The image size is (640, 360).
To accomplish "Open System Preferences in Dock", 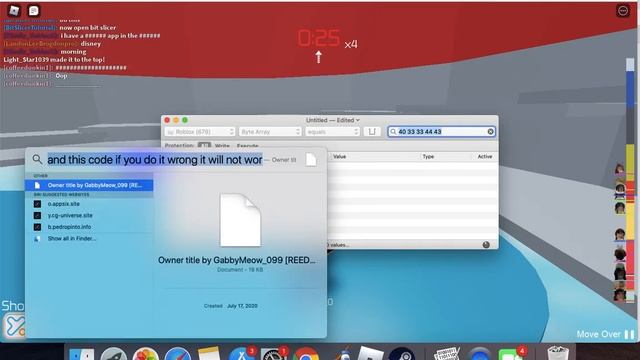I will coord(273,354).
